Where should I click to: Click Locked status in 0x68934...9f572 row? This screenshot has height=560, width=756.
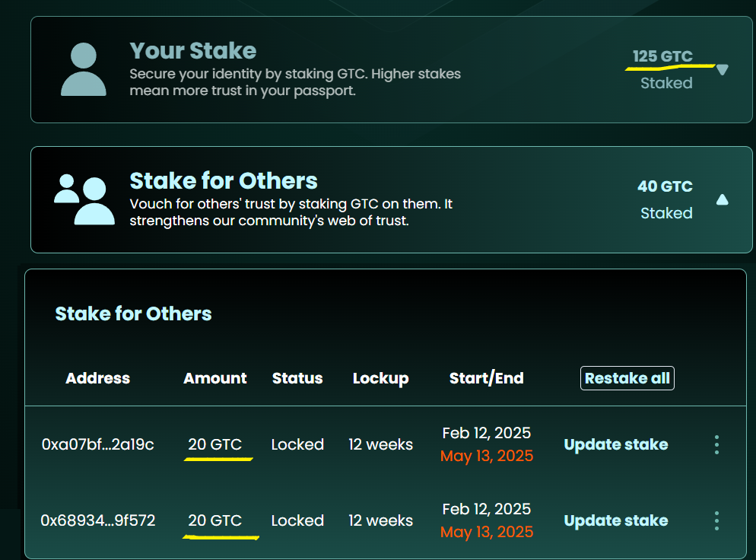click(x=297, y=520)
